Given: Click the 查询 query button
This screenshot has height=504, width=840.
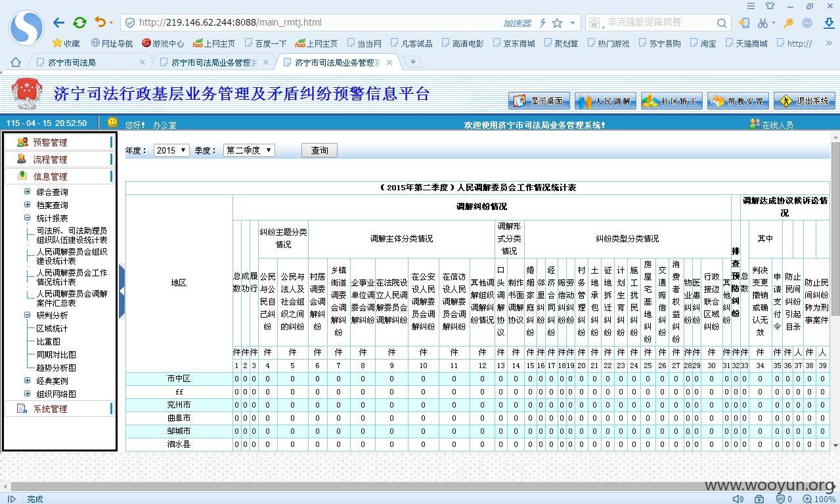Looking at the screenshot, I should click(x=319, y=150).
